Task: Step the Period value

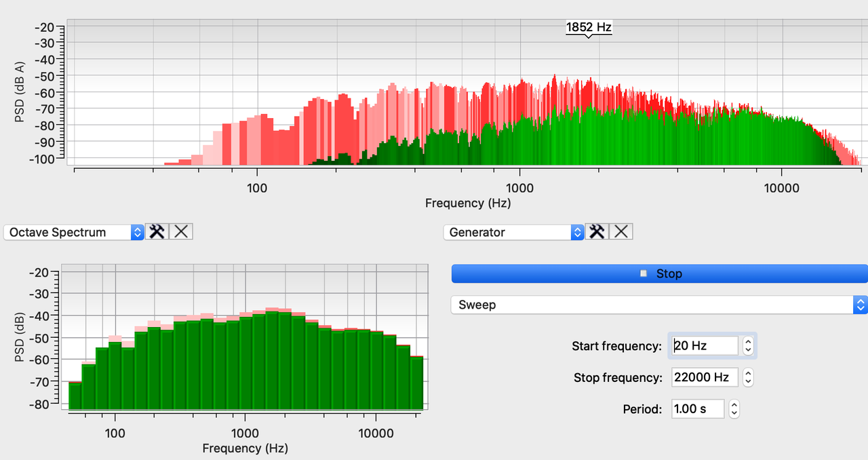Action: click(x=734, y=408)
